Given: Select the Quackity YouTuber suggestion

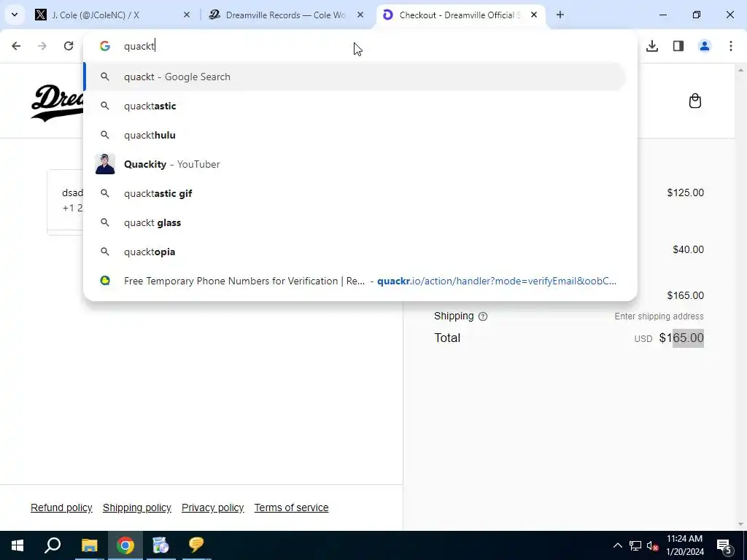Looking at the screenshot, I should coord(355,164).
